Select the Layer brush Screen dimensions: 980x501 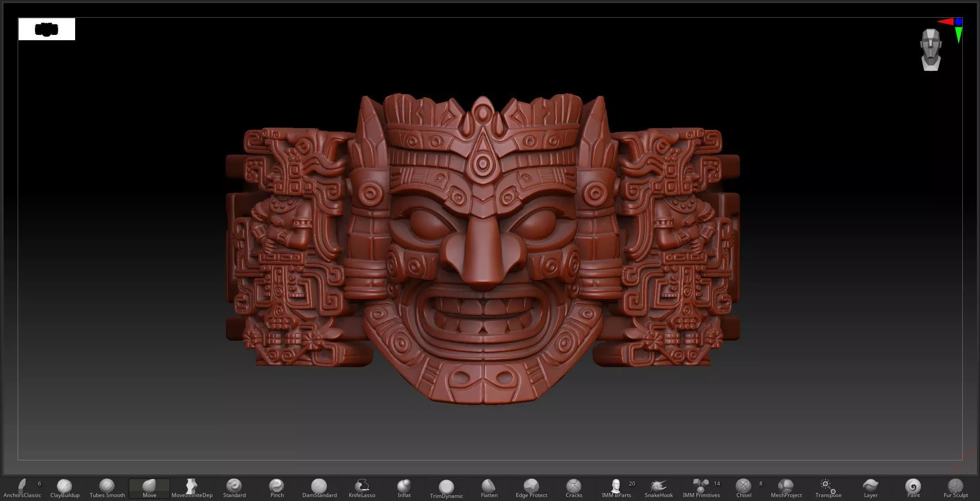(x=871, y=488)
